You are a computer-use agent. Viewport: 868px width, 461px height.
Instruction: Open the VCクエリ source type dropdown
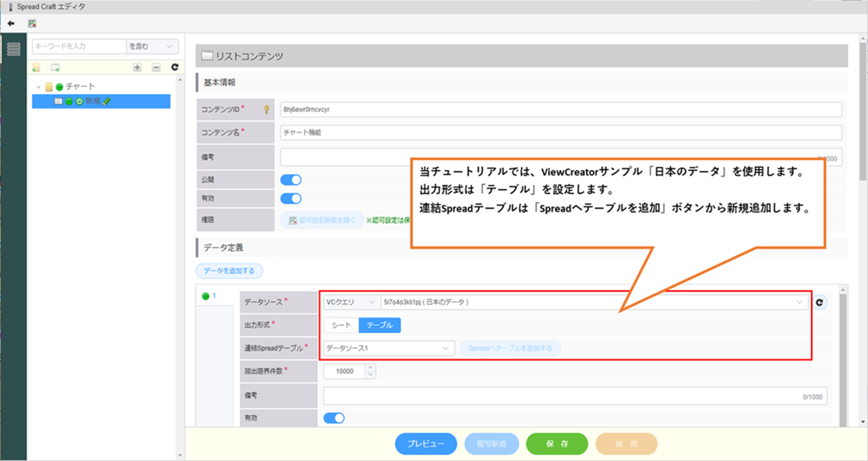(350, 302)
